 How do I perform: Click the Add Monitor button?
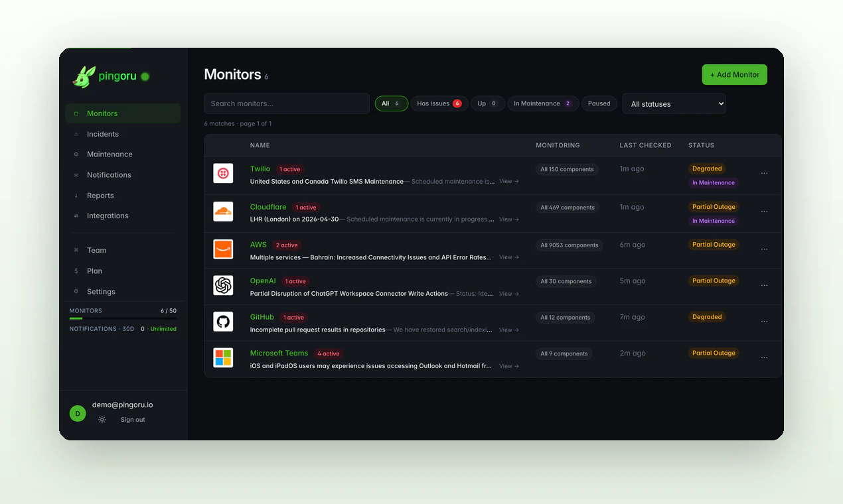(734, 74)
